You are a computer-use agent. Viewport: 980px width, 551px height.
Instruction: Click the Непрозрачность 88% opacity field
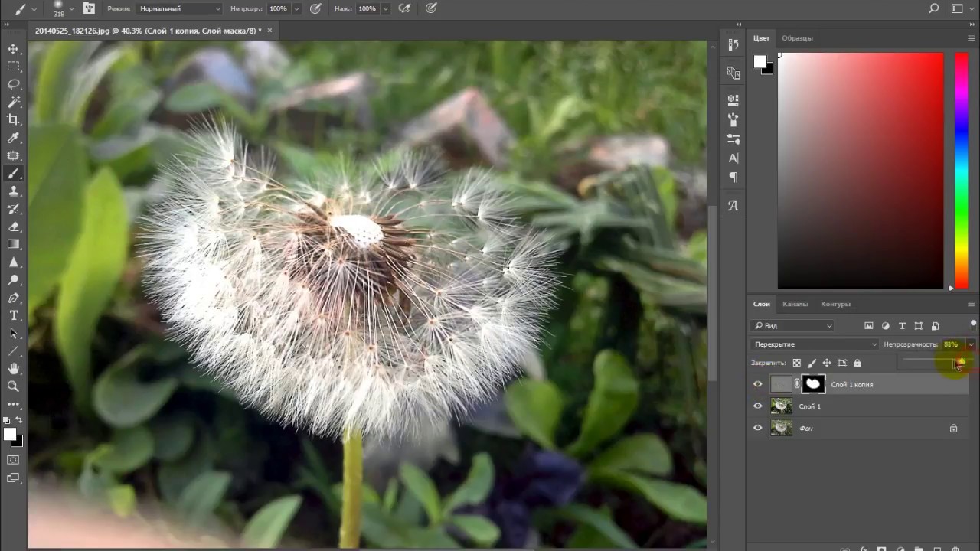click(952, 344)
